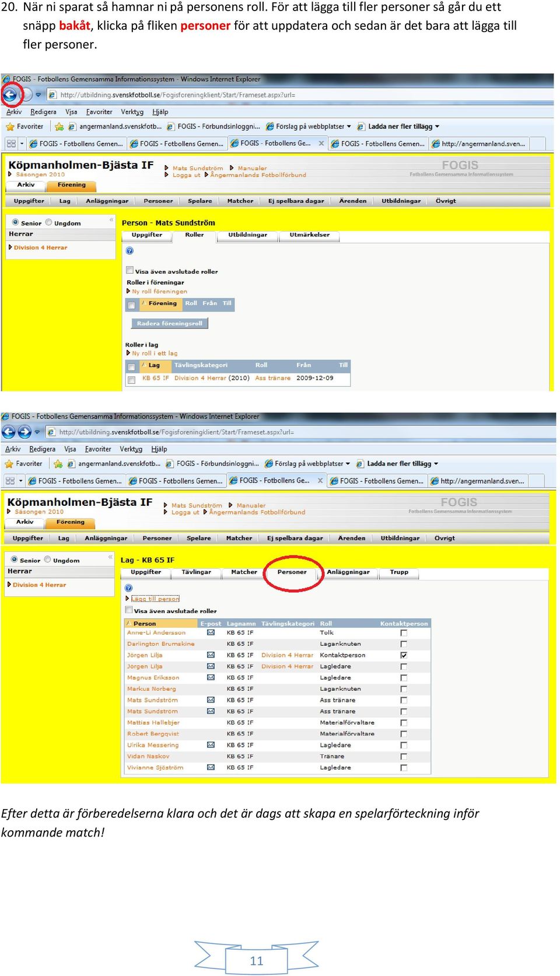The image size is (560, 976).
Task: Open Förslag på webbplatser dropdown in upper screenshot
Action: (349, 127)
